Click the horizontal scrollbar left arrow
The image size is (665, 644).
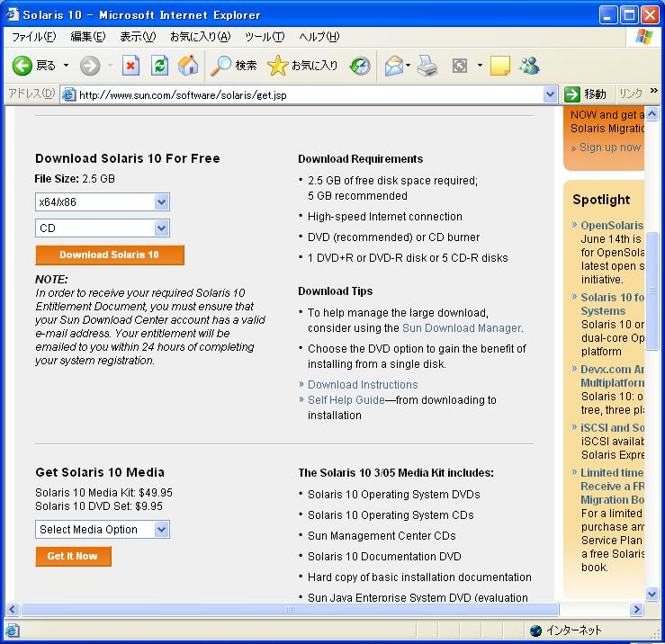coord(13,609)
